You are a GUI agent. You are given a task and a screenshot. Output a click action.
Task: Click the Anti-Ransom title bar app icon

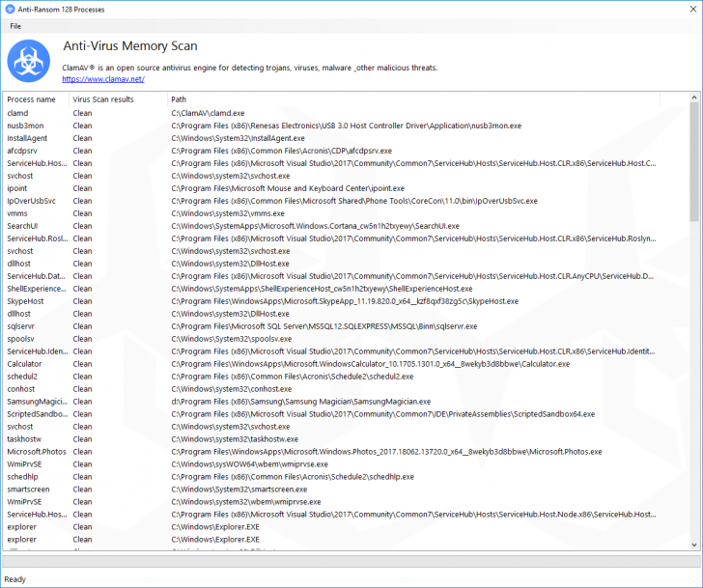10,9
